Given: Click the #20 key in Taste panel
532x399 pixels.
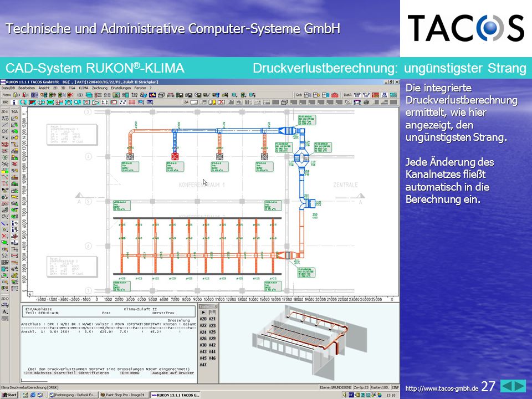Looking at the screenshot, I should pos(203,319).
